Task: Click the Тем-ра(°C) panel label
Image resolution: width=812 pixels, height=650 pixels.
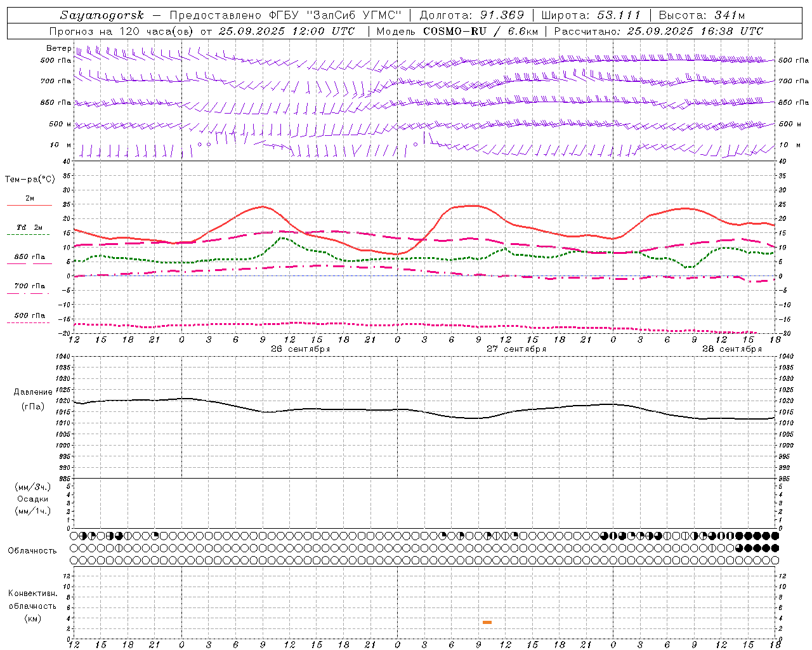Action: tap(30, 180)
